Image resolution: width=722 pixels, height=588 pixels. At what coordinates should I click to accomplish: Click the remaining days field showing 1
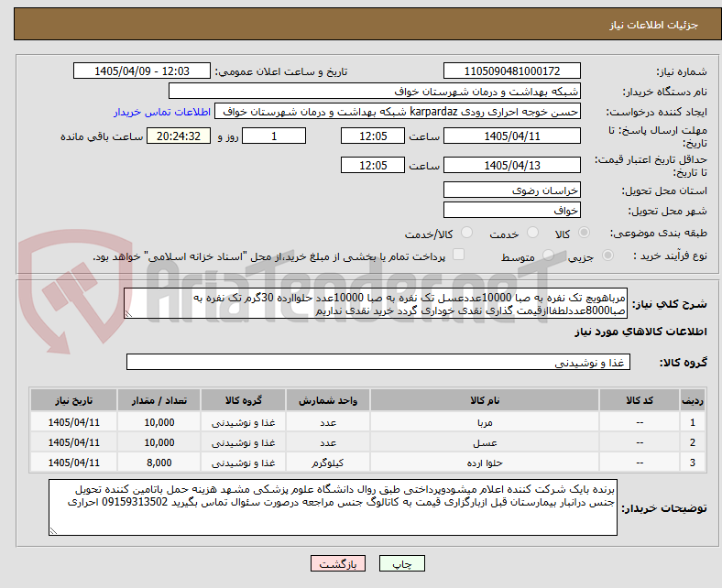(274, 136)
